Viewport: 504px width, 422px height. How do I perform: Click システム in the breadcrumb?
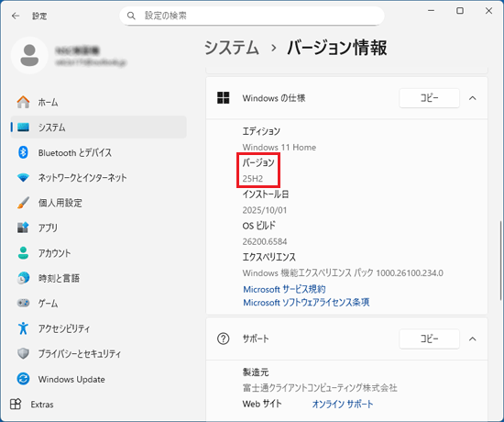tap(232, 48)
